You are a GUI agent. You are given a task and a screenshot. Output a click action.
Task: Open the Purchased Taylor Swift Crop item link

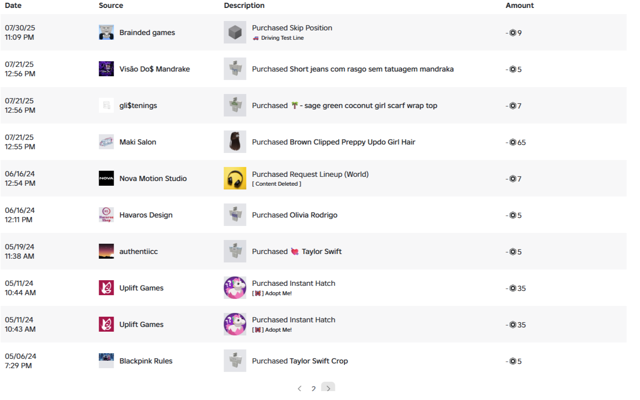click(300, 361)
